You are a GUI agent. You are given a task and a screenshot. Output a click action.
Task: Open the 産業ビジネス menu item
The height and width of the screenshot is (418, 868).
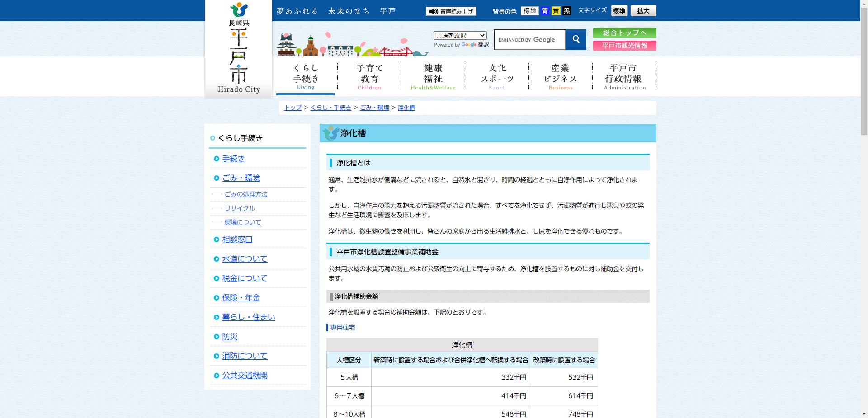click(561, 76)
